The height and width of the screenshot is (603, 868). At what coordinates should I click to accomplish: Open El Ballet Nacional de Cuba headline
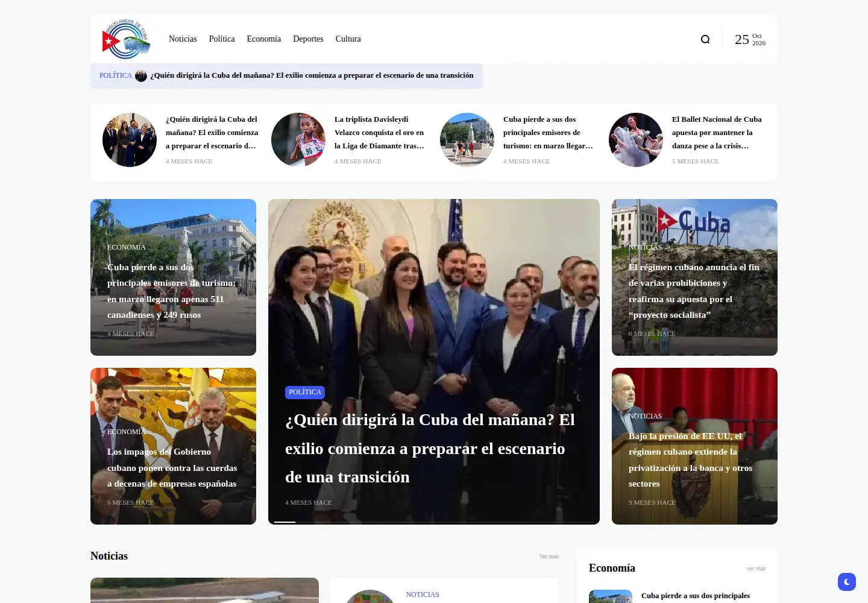pyautogui.click(x=717, y=133)
